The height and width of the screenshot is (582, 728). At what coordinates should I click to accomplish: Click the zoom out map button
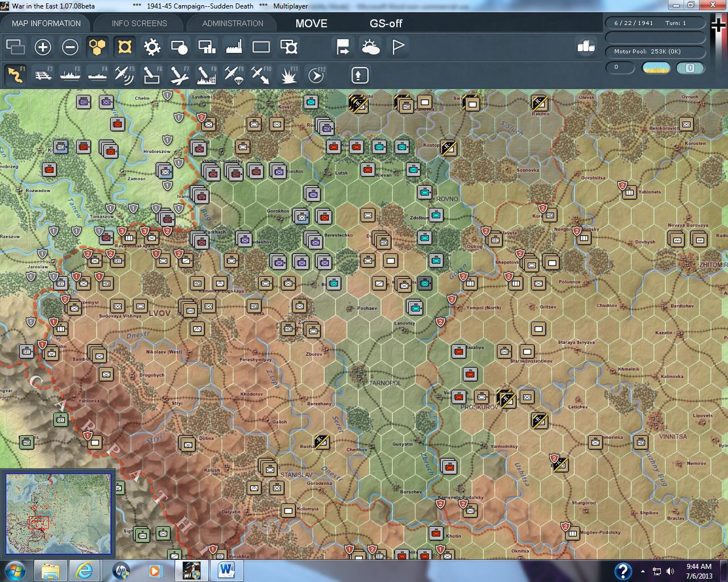[x=70, y=47]
